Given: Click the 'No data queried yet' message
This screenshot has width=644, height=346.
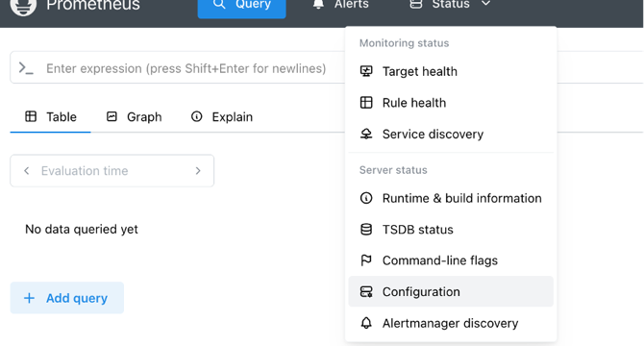Looking at the screenshot, I should (82, 229).
